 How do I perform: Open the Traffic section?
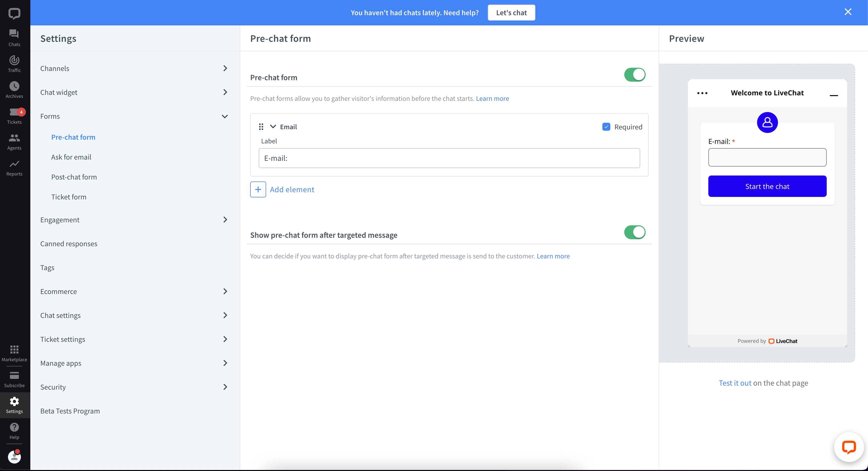click(x=14, y=64)
